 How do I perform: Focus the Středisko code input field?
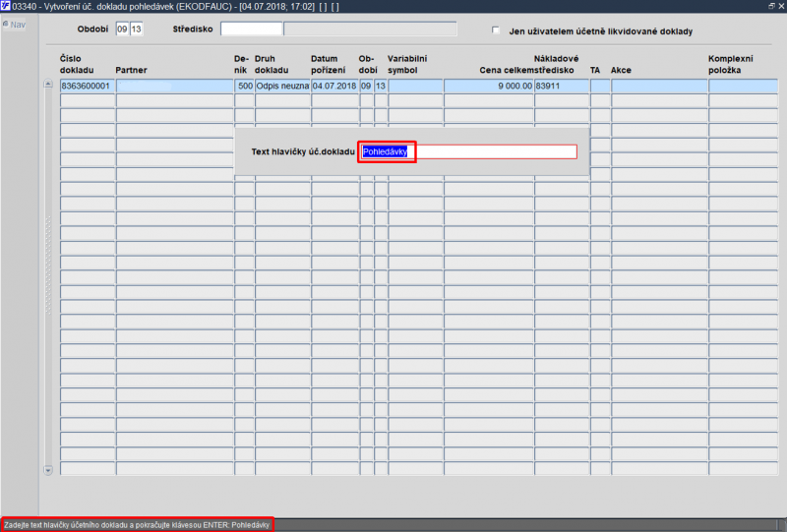[252, 29]
